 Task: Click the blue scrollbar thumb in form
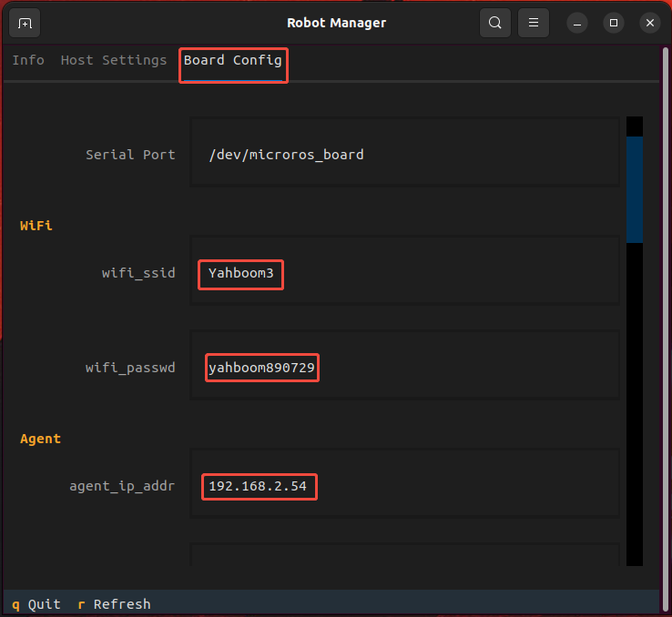[635, 190]
